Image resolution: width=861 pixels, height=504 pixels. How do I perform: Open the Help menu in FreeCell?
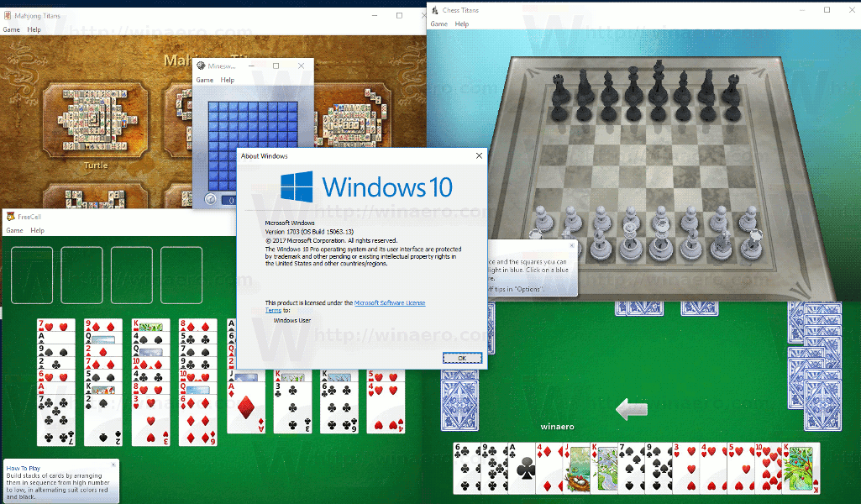pos(37,230)
